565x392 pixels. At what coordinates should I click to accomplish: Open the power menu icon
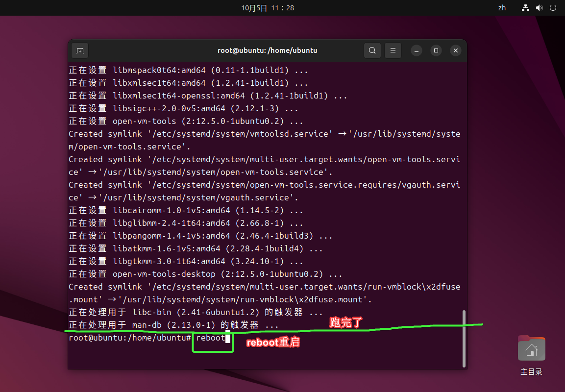(553, 8)
